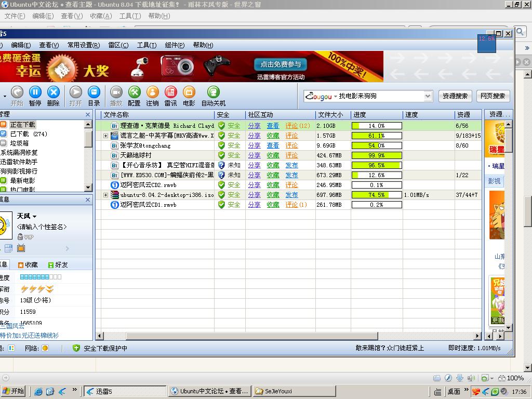Switch to 好友 tab in info panel
The height and width of the screenshot is (399, 532).
pyautogui.click(x=58, y=265)
